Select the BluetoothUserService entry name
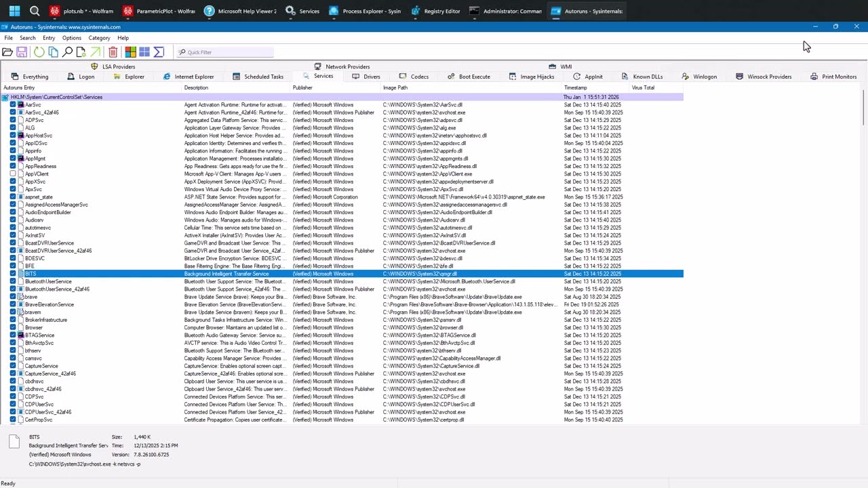 tap(48, 281)
